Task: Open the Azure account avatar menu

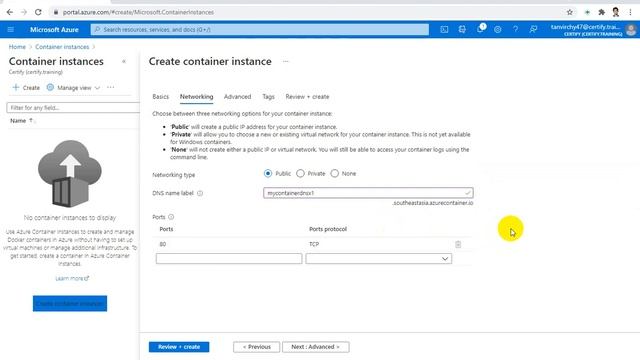Action: 631,29
